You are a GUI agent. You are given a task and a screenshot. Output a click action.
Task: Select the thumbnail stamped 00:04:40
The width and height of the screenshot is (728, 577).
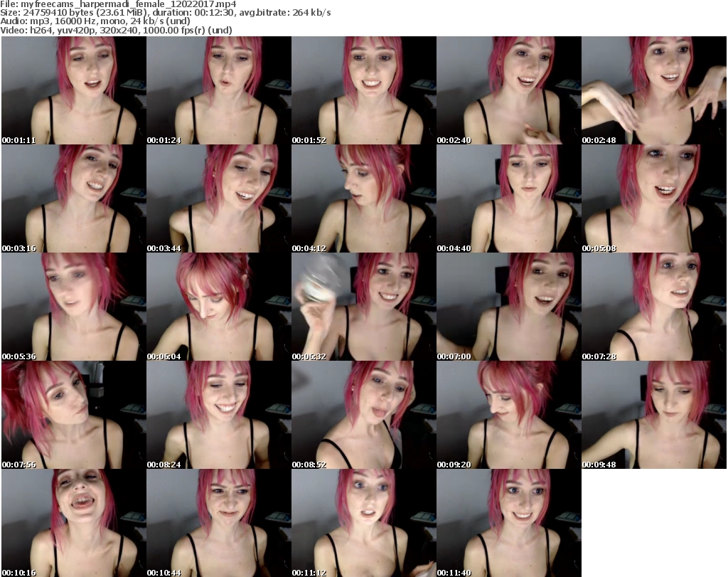(508, 198)
